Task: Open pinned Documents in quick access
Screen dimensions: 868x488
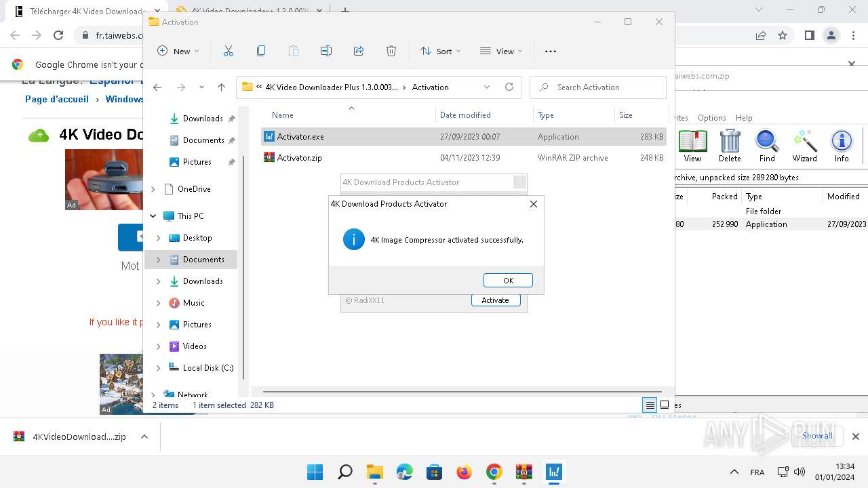Action: 203,140
